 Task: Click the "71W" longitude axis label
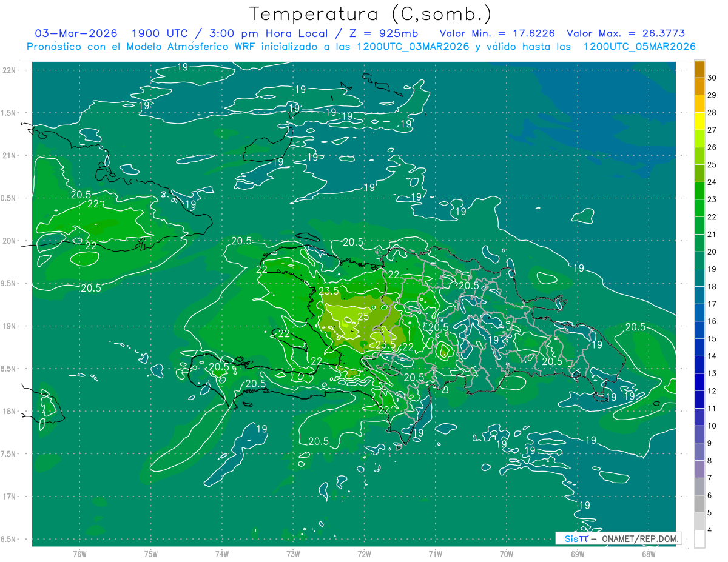tap(435, 554)
